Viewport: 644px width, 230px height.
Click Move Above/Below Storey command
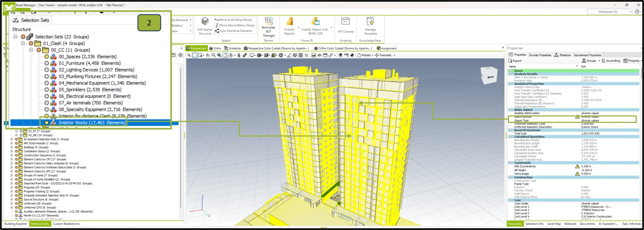pyautogui.click(x=235, y=25)
